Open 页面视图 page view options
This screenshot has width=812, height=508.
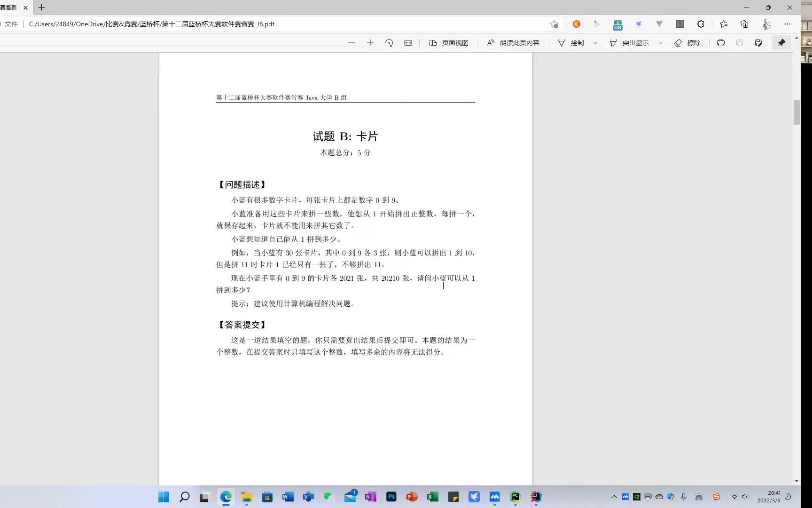pos(449,43)
